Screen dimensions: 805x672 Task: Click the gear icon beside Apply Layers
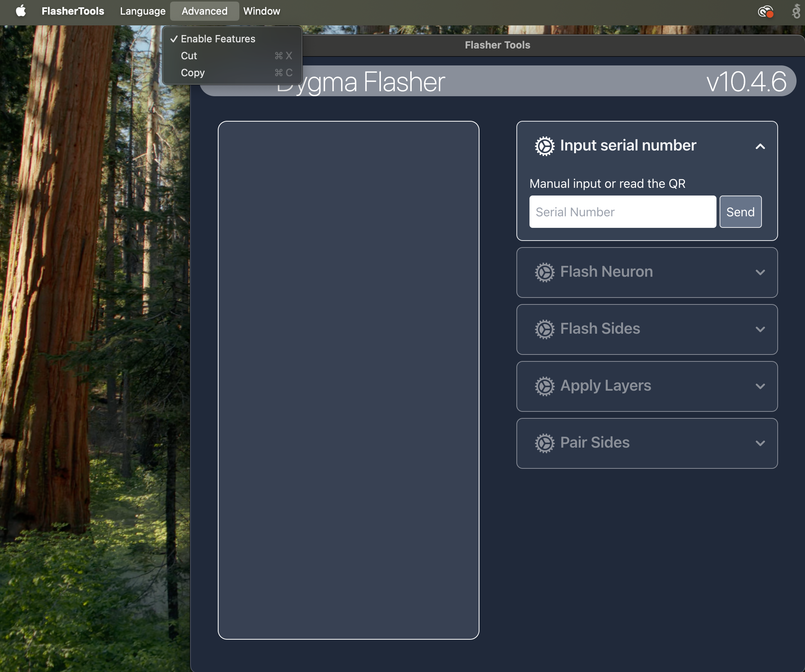tap(544, 386)
